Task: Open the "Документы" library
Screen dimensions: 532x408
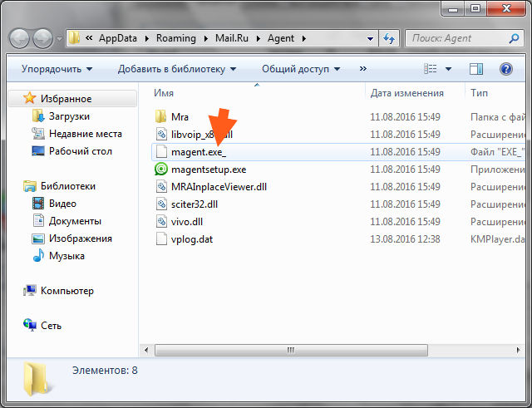Action: (75, 221)
